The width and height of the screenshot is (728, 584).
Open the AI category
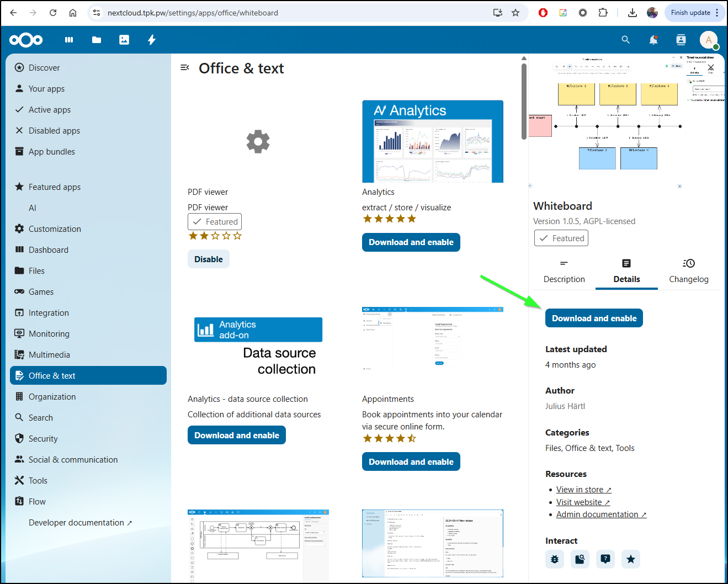pos(88,208)
